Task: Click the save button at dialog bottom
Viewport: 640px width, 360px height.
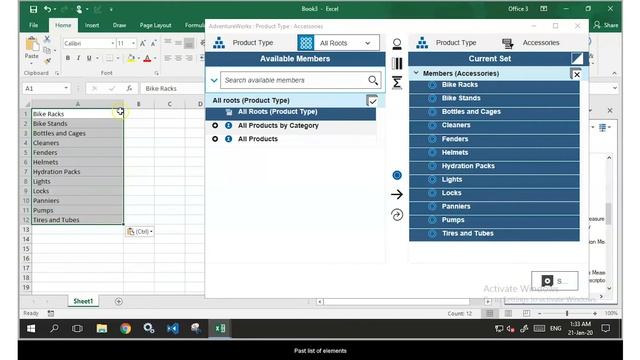Action: click(x=555, y=281)
